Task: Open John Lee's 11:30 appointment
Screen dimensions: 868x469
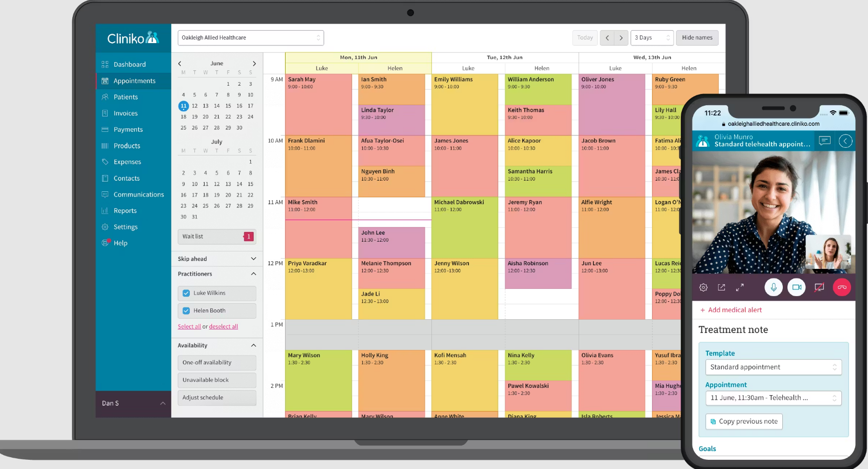Action: click(x=392, y=243)
